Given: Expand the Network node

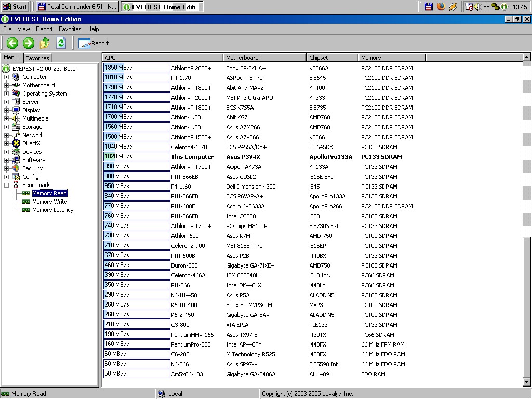Looking at the screenshot, I should [x=6, y=135].
